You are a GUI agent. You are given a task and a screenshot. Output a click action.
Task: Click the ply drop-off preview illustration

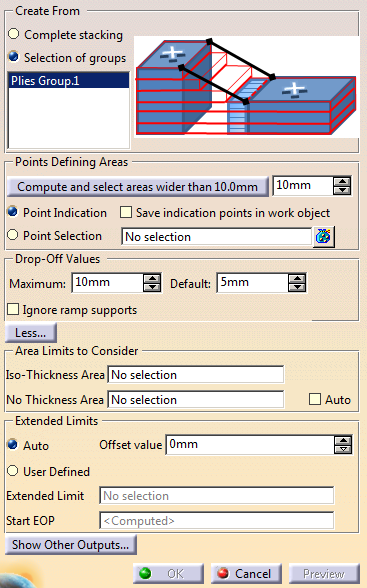click(x=246, y=87)
